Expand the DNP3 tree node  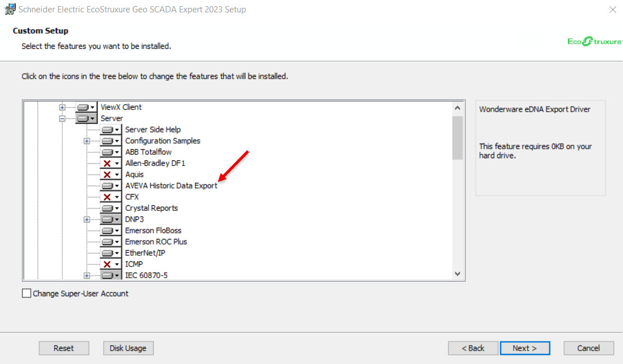86,219
